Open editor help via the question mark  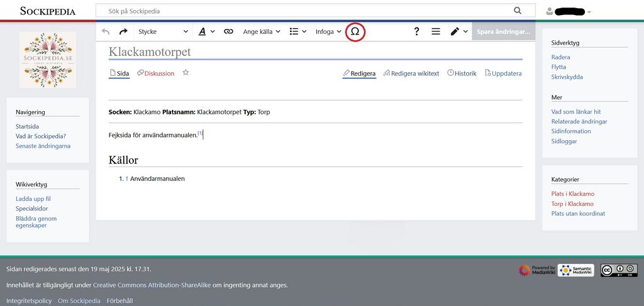[416, 31]
